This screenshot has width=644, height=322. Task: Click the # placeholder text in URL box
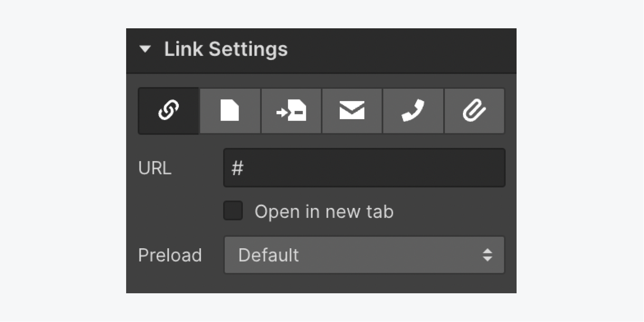pos(237,168)
